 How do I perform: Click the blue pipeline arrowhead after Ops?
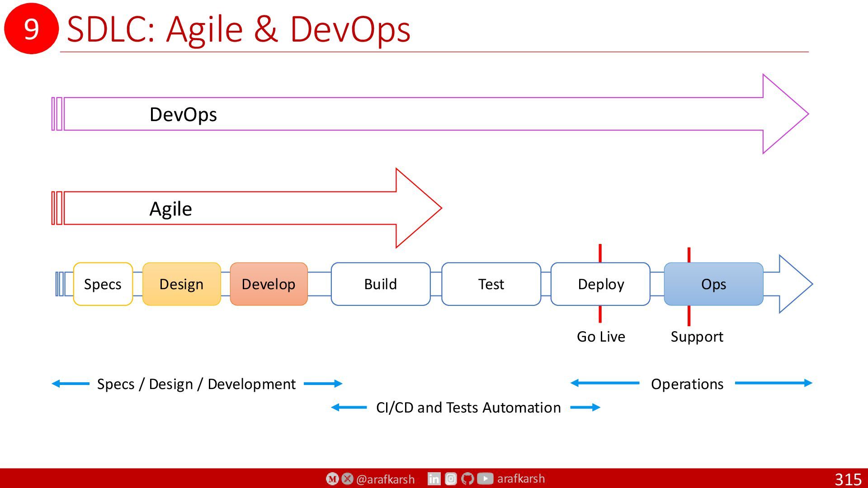point(796,284)
